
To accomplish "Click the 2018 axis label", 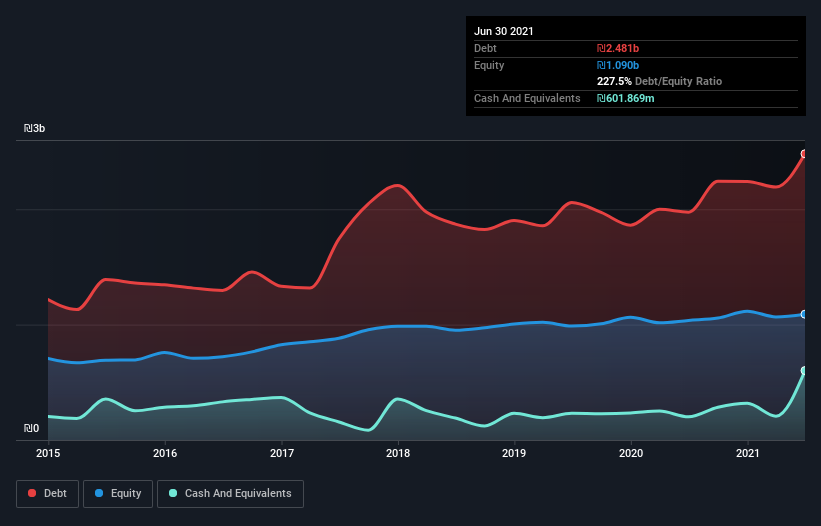I will (398, 453).
